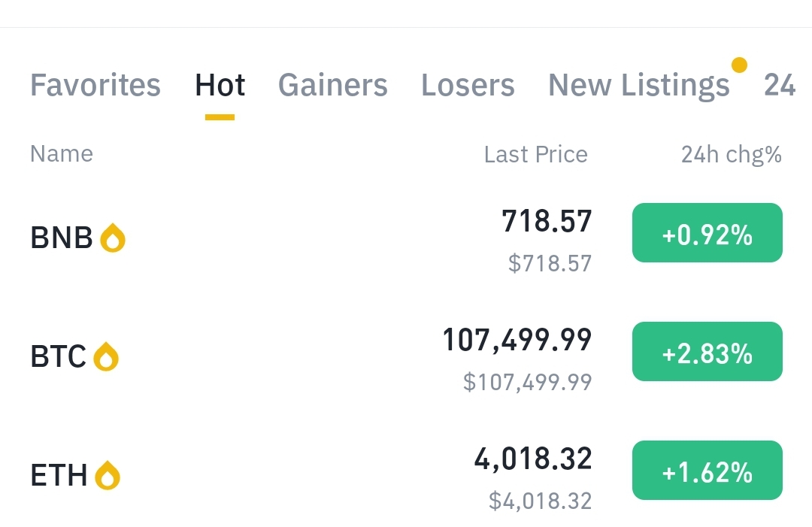The image size is (812, 527).
Task: Sort by the 24h chg% column header
Action: click(731, 155)
